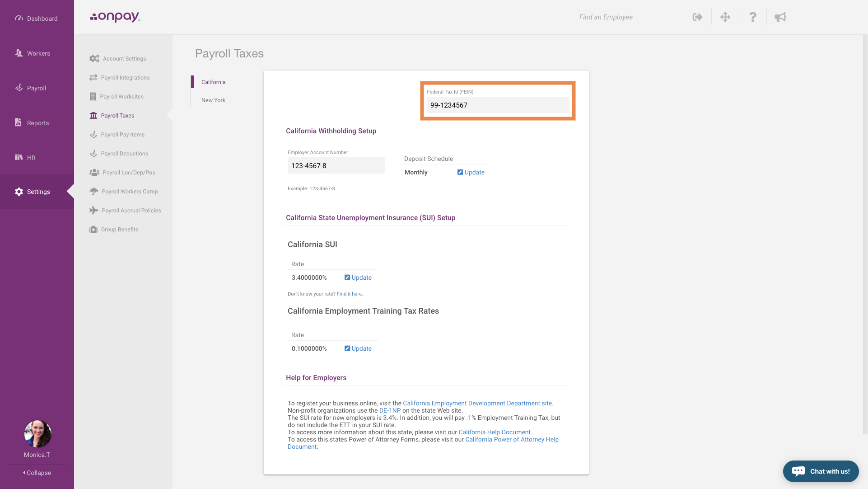
Task: Select the California tax tab
Action: click(x=214, y=82)
